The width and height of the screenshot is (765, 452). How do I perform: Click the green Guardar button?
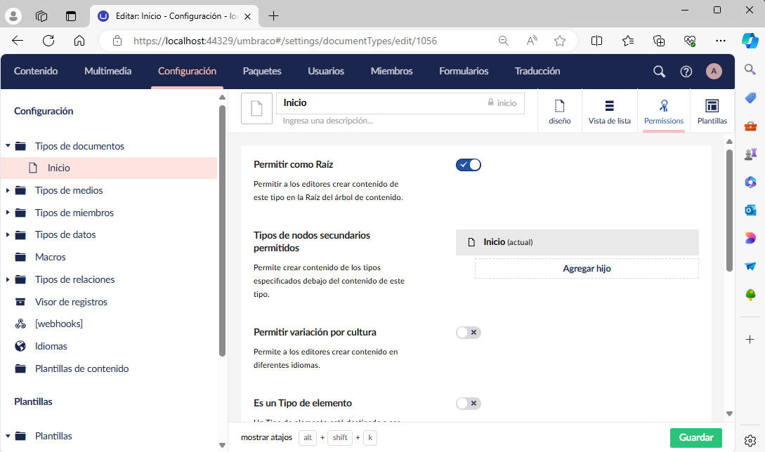(696, 437)
